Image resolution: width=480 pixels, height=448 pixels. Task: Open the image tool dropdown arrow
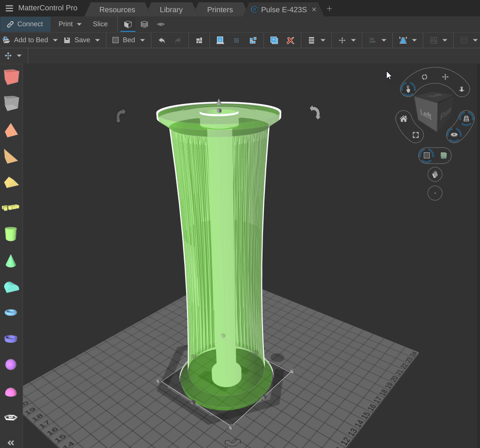[x=445, y=40]
